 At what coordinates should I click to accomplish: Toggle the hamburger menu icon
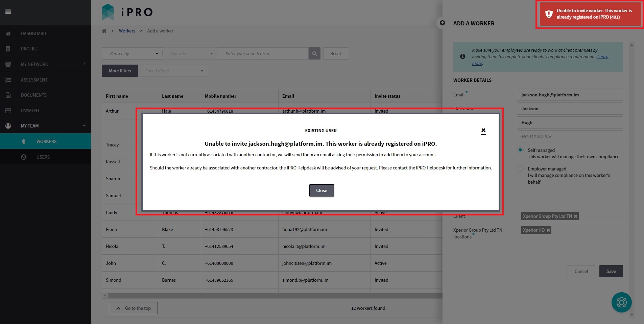coord(8,12)
